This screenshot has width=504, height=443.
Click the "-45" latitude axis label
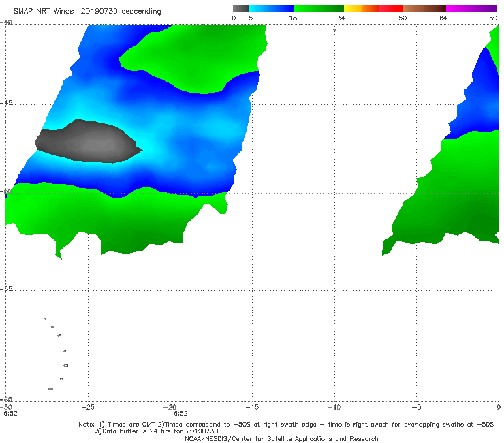tap(6, 103)
